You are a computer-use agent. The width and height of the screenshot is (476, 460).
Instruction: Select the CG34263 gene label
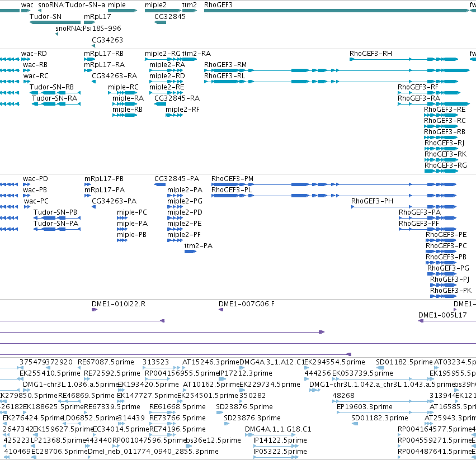pyautogui.click(x=107, y=40)
